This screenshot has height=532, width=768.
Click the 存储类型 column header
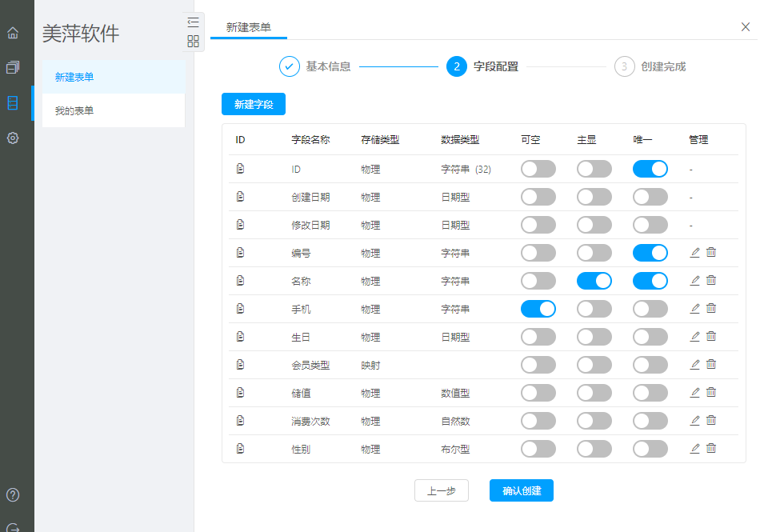380,140
